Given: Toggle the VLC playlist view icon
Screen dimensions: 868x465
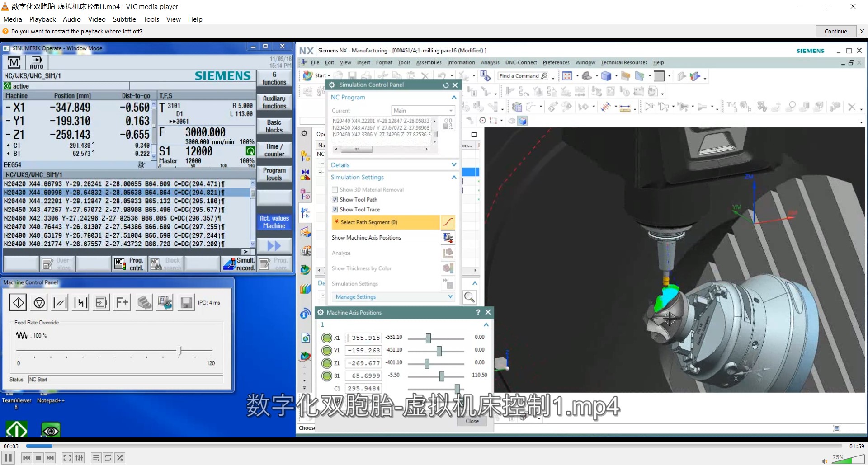Looking at the screenshot, I should [x=96, y=458].
